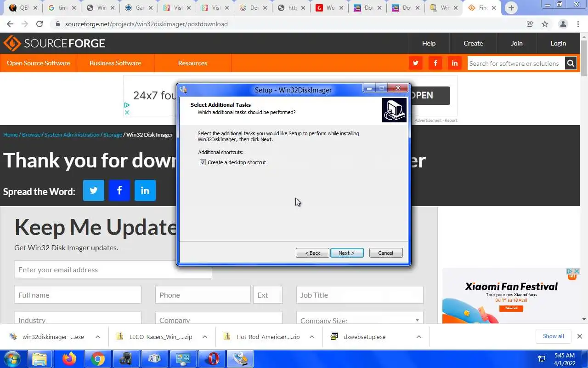The image size is (588, 368).
Task: Open the dxwebsetup.exe download
Action: [364, 337]
